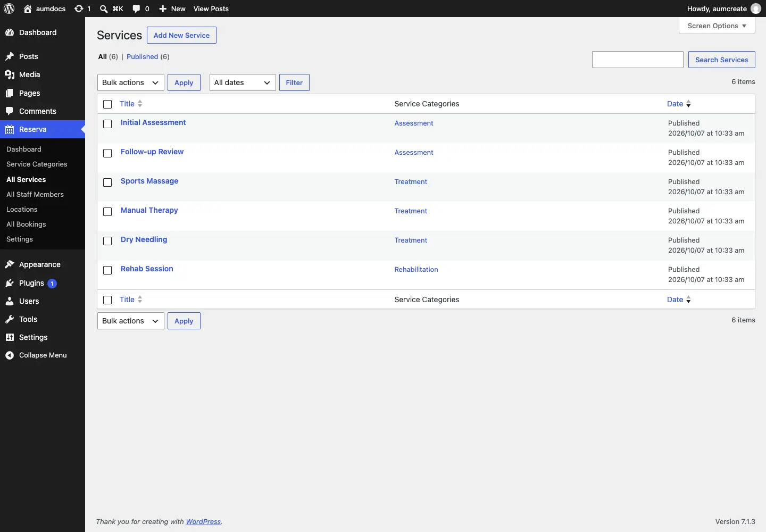The height and width of the screenshot is (532, 766).
Task: Select the Dry Needling checkbox
Action: point(107,241)
